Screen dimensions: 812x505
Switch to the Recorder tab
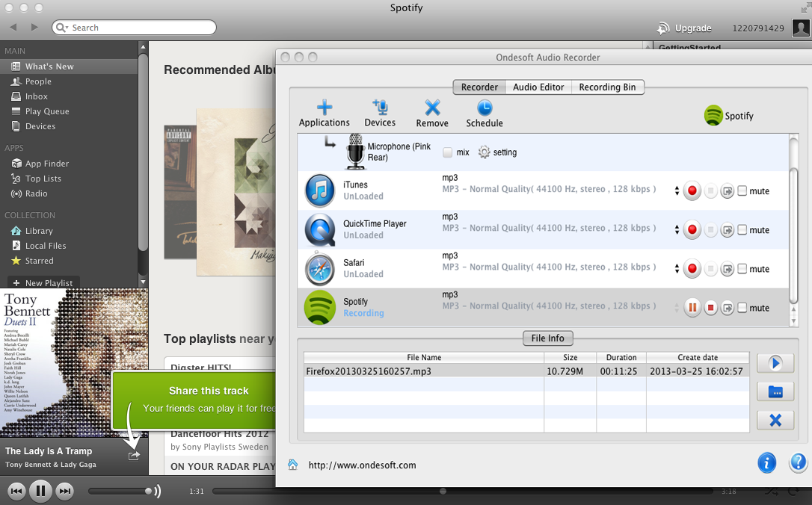pos(479,87)
